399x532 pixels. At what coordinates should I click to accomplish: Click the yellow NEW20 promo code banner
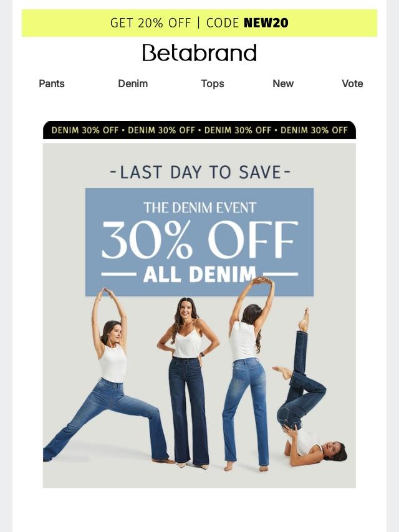pos(199,22)
